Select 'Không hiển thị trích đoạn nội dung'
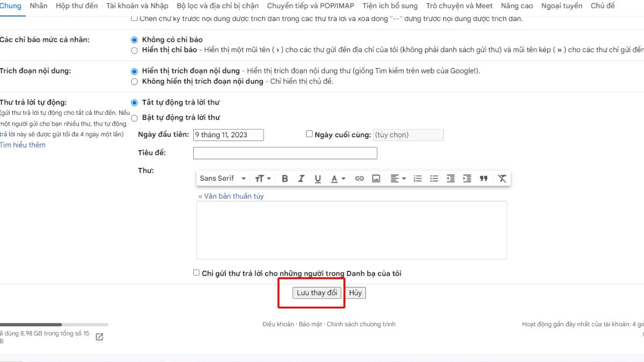Viewport: 644px width, 362px height. pyautogui.click(x=134, y=82)
